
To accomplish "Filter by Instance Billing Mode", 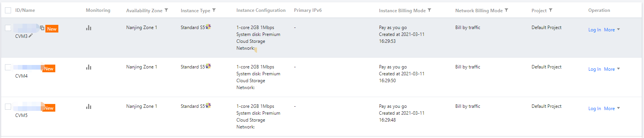I will point(429,10).
